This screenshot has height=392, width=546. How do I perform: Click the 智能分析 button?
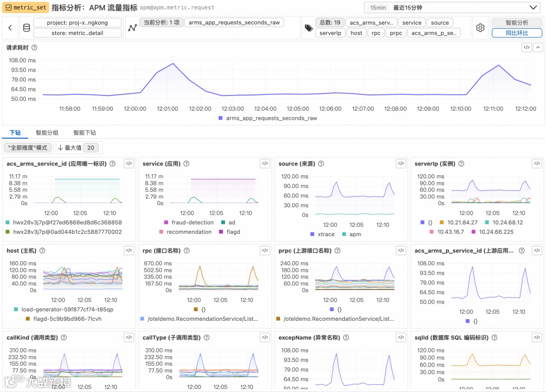coord(517,23)
